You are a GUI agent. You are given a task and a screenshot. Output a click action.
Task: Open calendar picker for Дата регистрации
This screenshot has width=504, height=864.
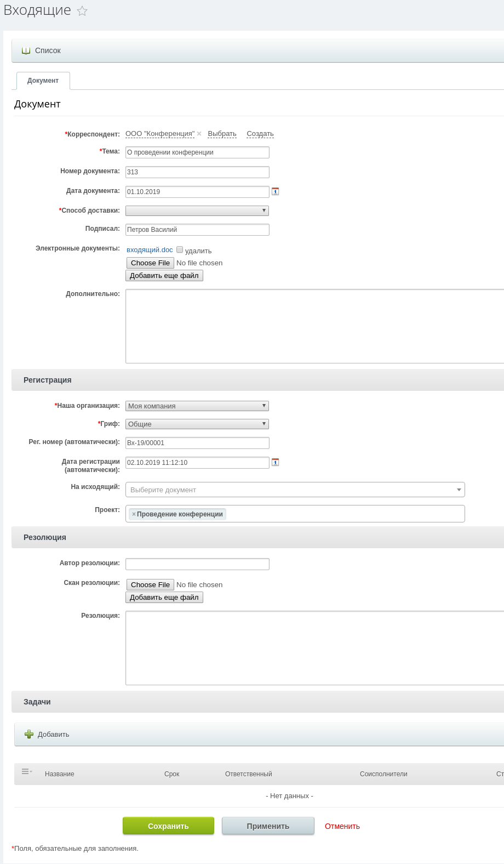tap(276, 462)
